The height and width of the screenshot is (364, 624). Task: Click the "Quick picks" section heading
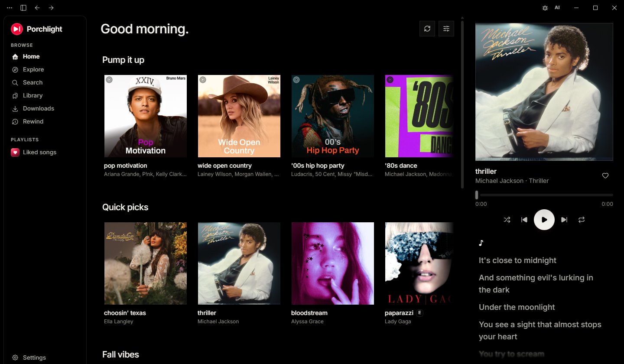point(125,207)
